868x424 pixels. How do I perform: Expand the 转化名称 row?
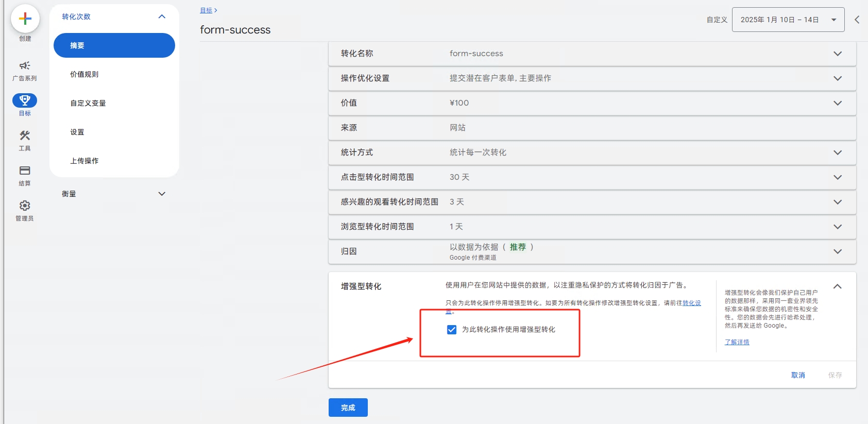[838, 54]
